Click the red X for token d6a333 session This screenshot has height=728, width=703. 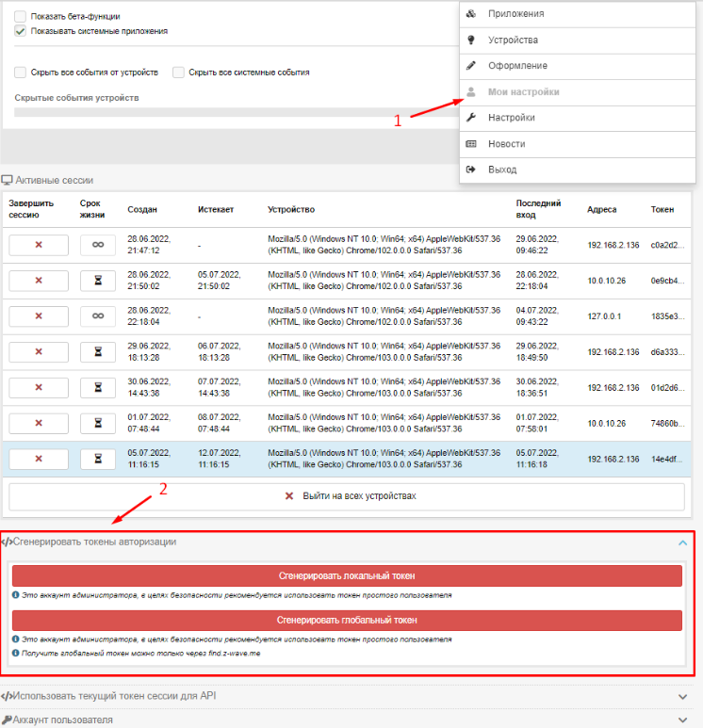pos(39,351)
